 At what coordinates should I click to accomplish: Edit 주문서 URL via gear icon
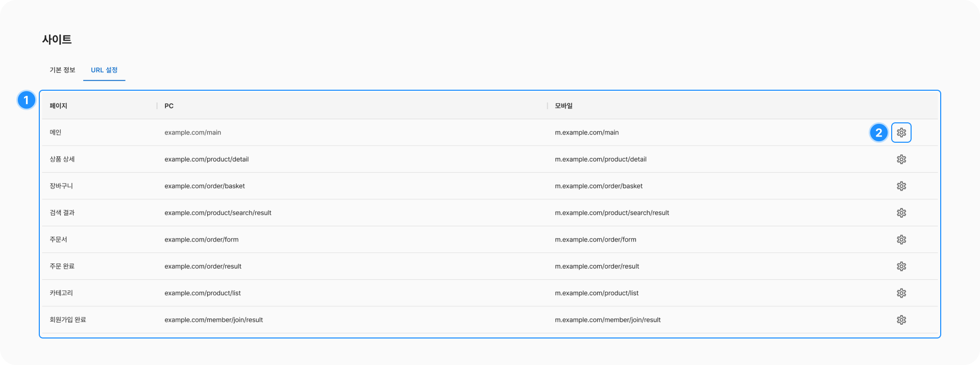(901, 240)
